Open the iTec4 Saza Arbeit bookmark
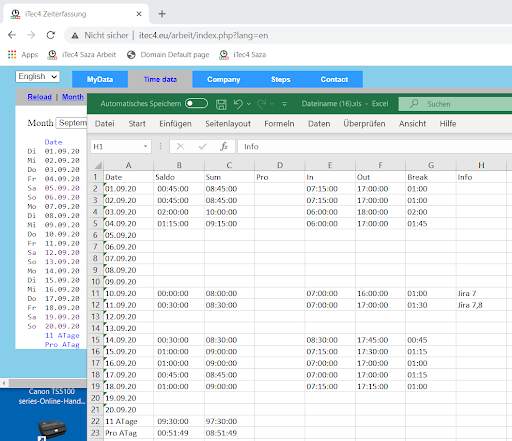 tap(82, 54)
